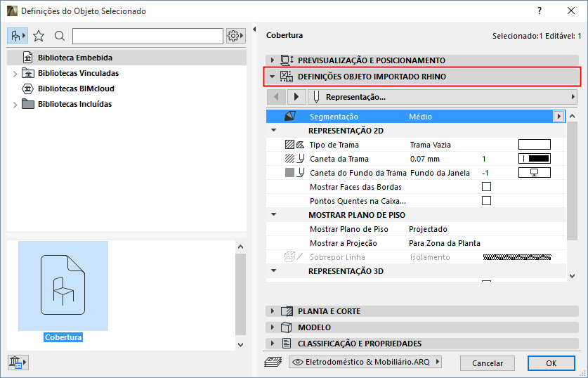Click the thumbnail pane scroll down arrow
The image size is (588, 378).
(x=241, y=344)
